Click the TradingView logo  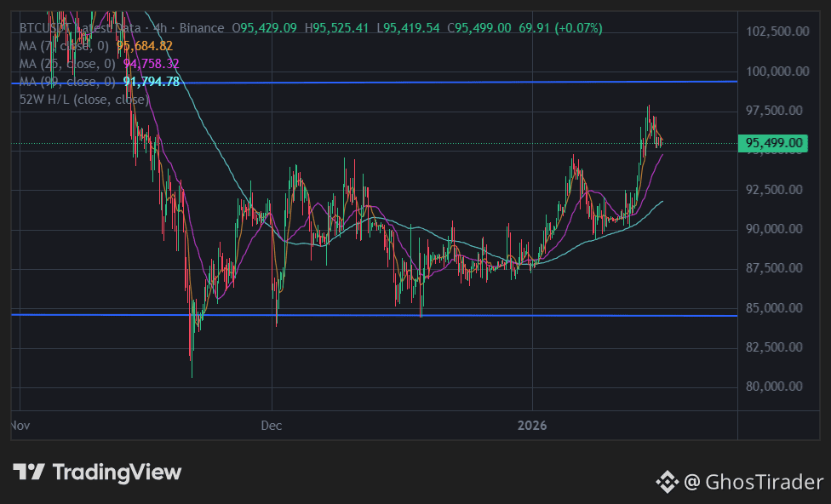[97, 472]
